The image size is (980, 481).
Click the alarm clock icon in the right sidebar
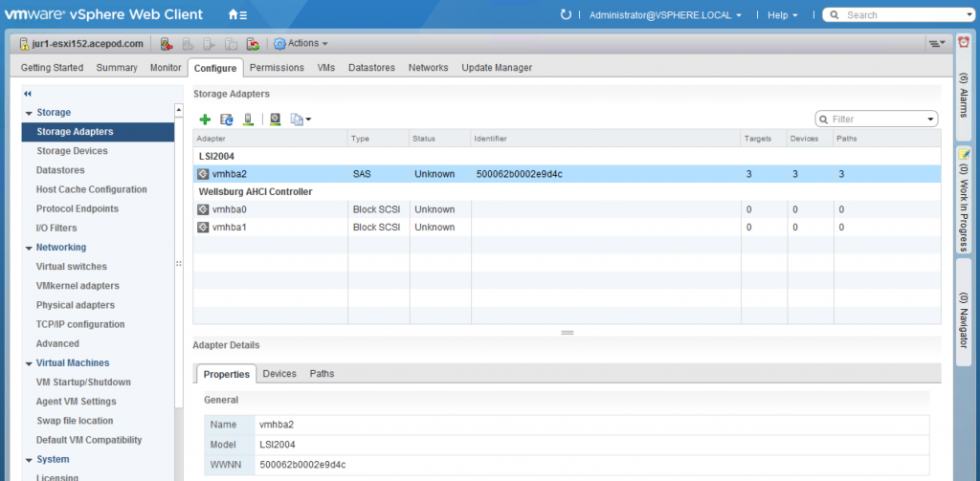(964, 42)
